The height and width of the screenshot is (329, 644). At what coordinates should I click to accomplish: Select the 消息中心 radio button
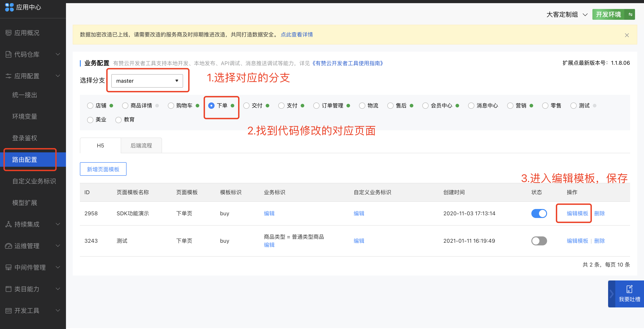point(471,106)
